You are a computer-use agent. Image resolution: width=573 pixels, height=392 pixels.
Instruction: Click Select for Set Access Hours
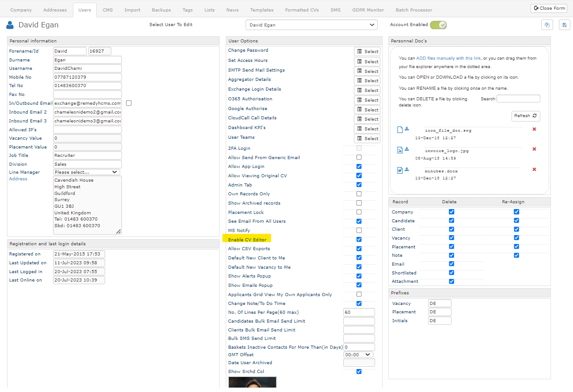coord(367,61)
